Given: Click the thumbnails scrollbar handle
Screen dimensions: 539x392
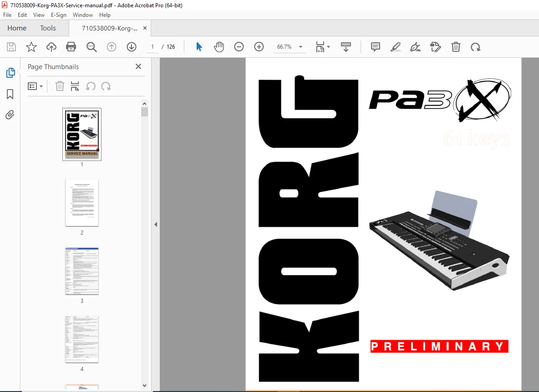Looking at the screenshot, I should pyautogui.click(x=144, y=112).
